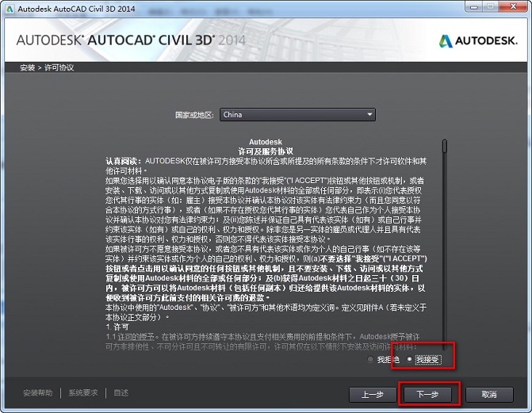Screen dimensions: 532x413
Task: Click the 下一步 (Next) button
Action: coord(427,394)
